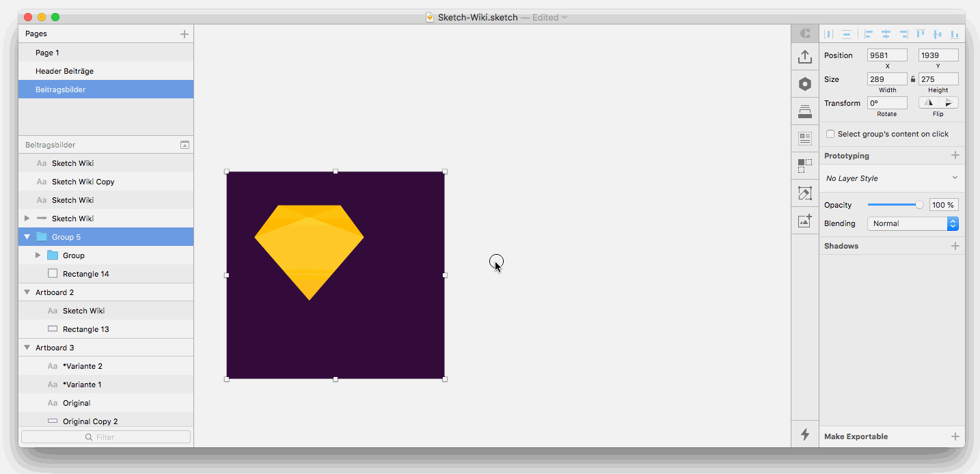Click the Y position field

pos(938,55)
